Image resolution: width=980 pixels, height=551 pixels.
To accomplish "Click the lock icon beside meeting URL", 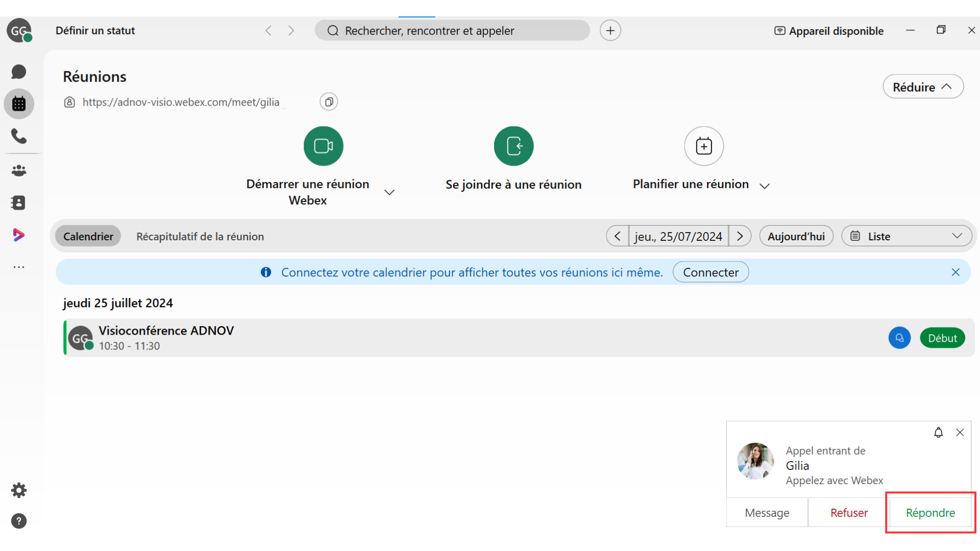I will pyautogui.click(x=69, y=102).
